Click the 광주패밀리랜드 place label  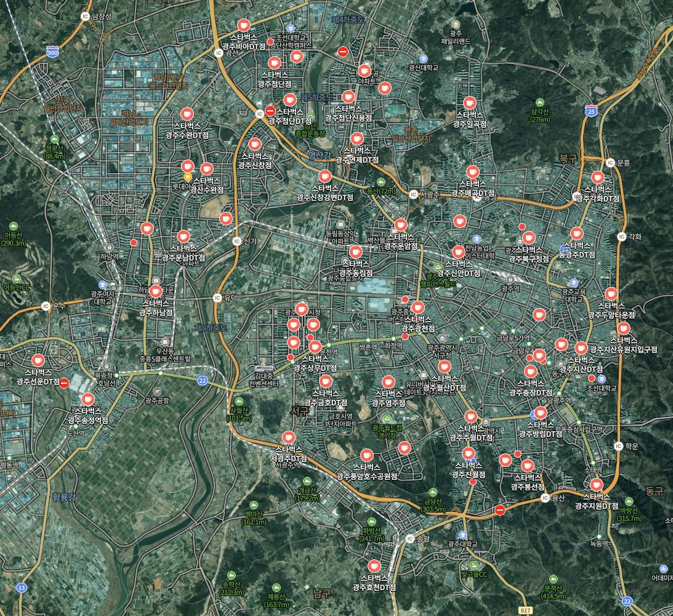pyautogui.click(x=456, y=38)
